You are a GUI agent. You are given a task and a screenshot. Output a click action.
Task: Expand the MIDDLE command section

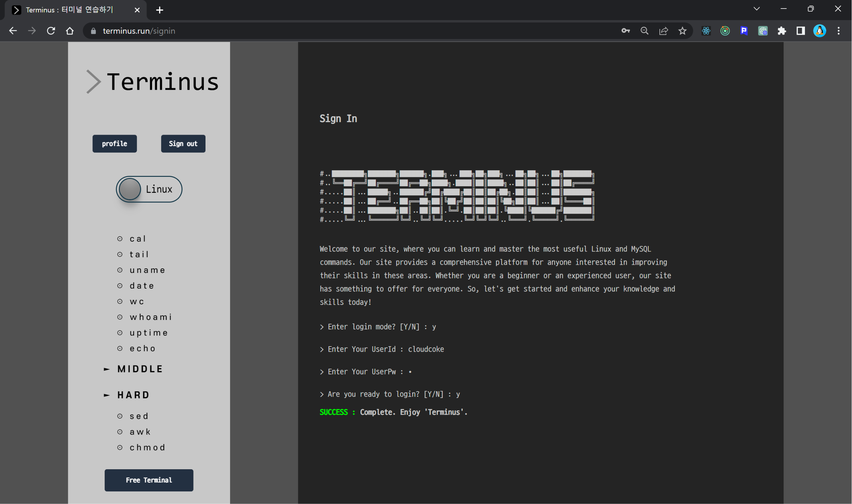click(x=140, y=369)
